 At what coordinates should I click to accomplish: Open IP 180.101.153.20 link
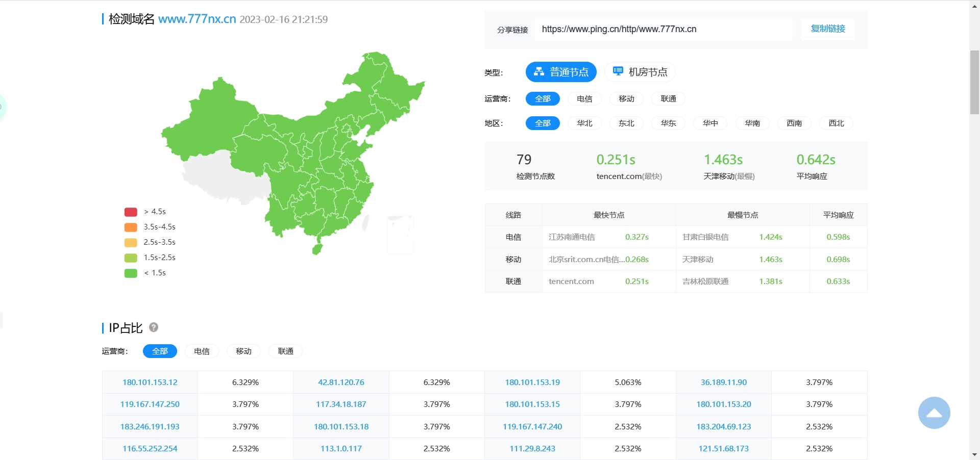(724, 404)
